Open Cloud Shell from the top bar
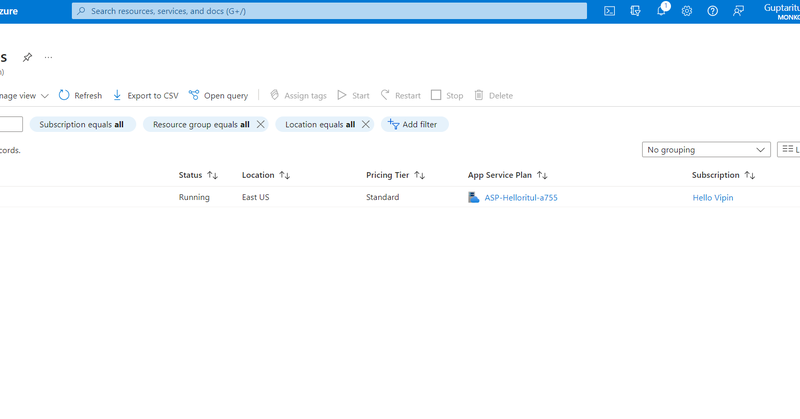The width and height of the screenshot is (800, 419). (x=609, y=11)
